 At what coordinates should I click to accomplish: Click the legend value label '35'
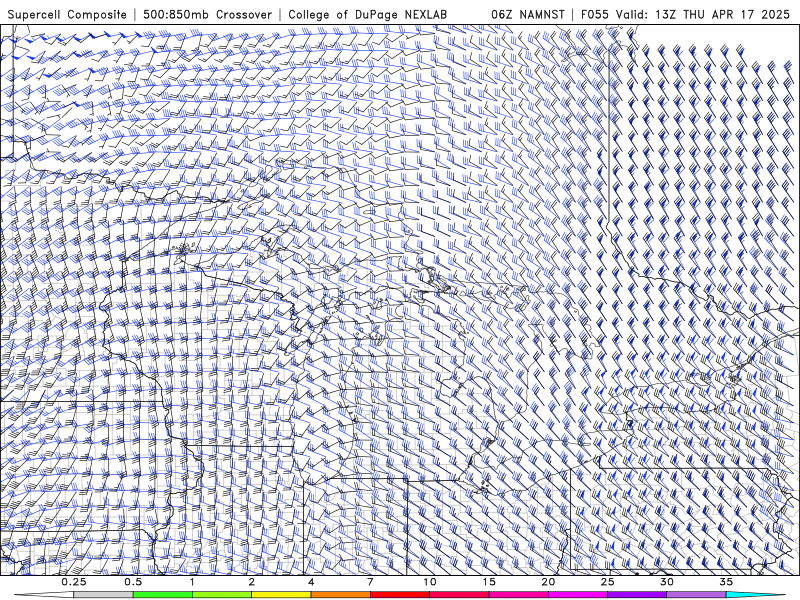click(727, 582)
